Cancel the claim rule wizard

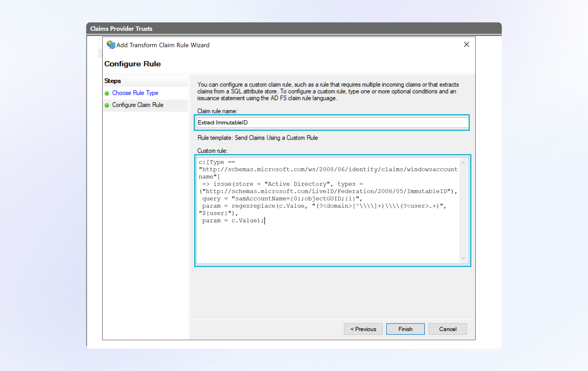point(448,329)
